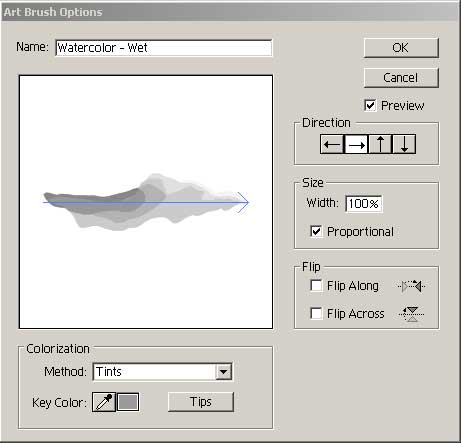Click the Flip Across illustration icon
This screenshot has width=461, height=443.
(412, 314)
